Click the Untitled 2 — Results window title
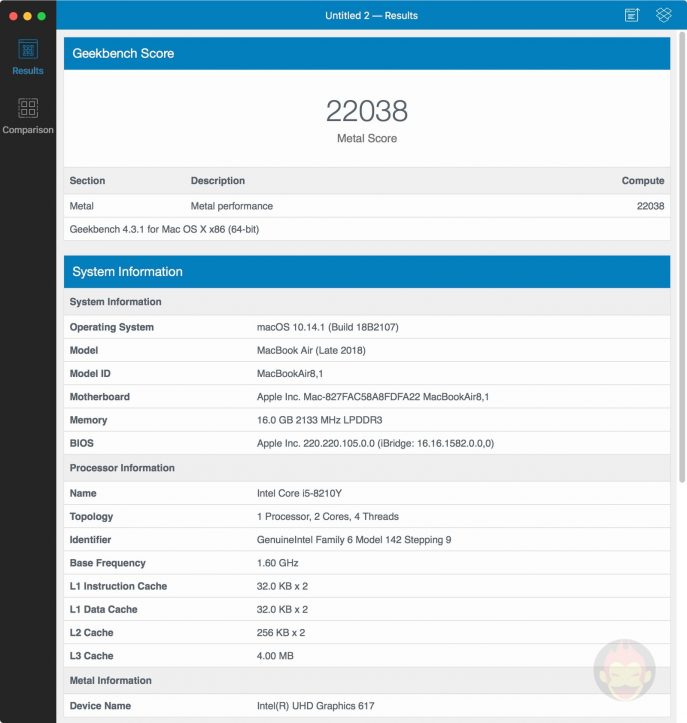The width and height of the screenshot is (687, 723). coord(371,16)
